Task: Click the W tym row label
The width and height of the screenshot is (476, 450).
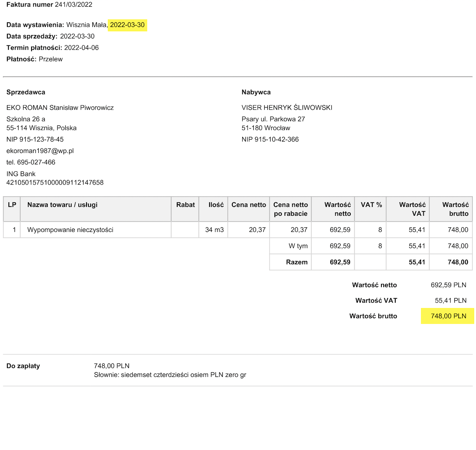Action: point(298,246)
